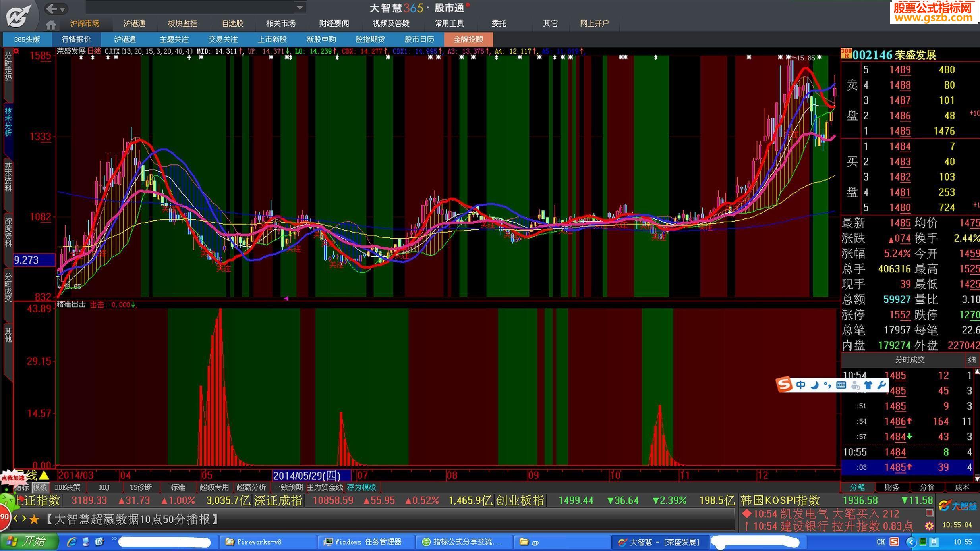Go to home via the house icon
The image size is (980, 551).
tap(51, 25)
